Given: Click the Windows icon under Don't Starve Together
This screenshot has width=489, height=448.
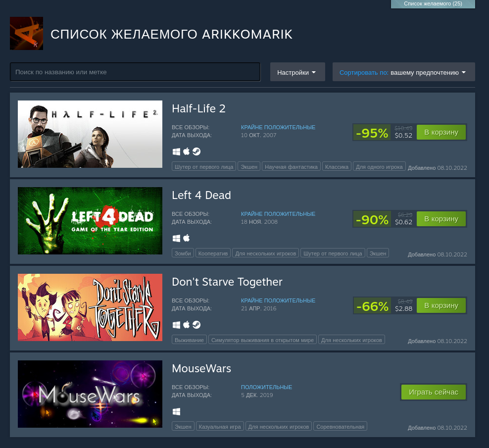Looking at the screenshot, I should click(x=177, y=325).
